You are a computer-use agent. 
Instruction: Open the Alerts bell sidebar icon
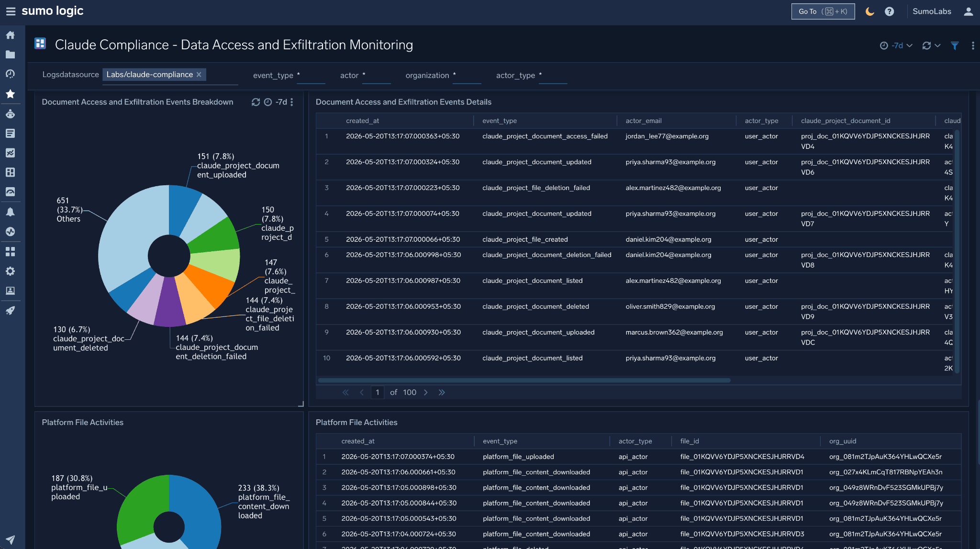pyautogui.click(x=10, y=212)
